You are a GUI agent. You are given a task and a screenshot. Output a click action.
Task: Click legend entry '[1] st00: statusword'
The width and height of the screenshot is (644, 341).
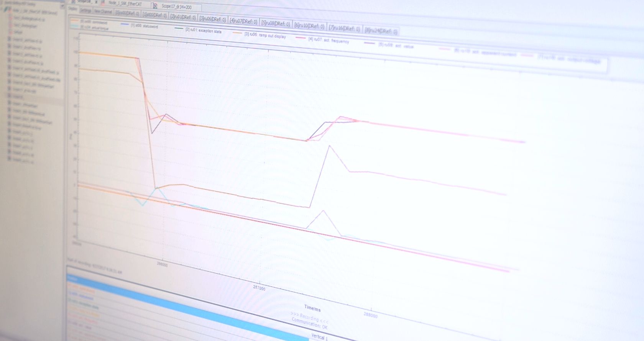(x=144, y=26)
